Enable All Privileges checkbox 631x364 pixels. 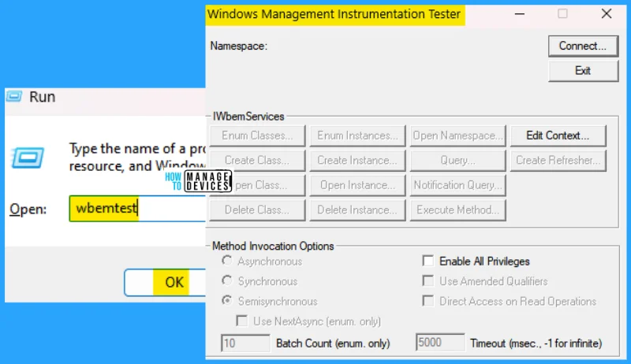(x=428, y=261)
